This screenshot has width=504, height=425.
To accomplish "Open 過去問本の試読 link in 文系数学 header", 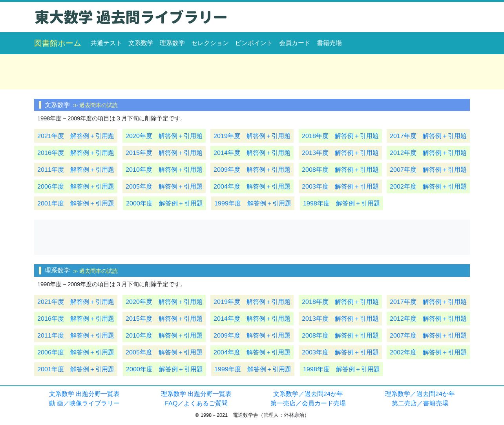I will pos(98,105).
